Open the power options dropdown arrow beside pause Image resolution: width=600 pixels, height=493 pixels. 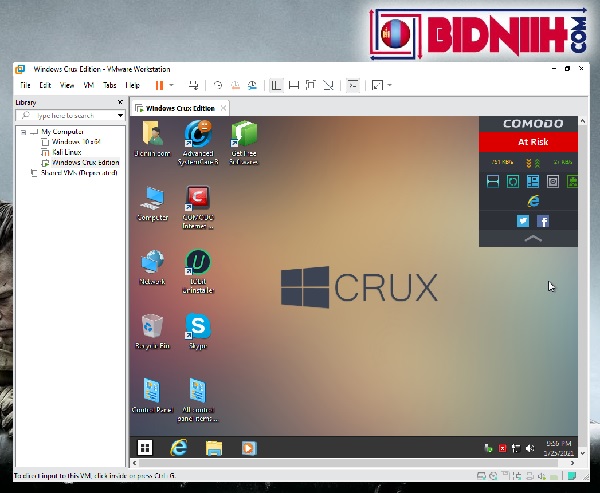tap(171, 85)
